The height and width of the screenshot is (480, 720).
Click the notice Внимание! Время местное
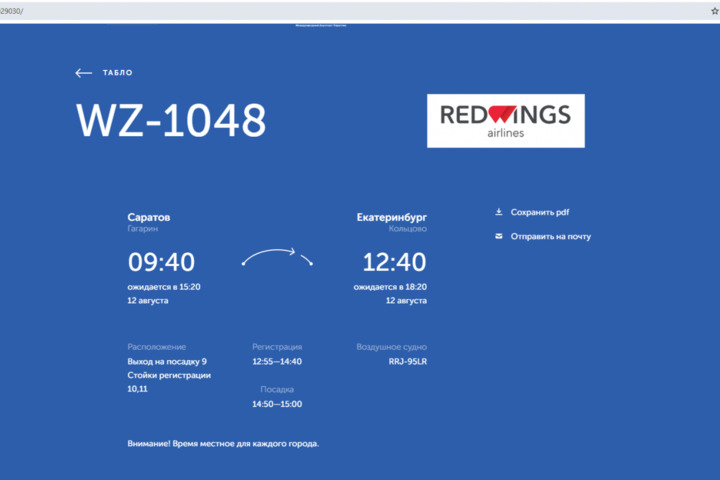pyautogui.click(x=223, y=444)
